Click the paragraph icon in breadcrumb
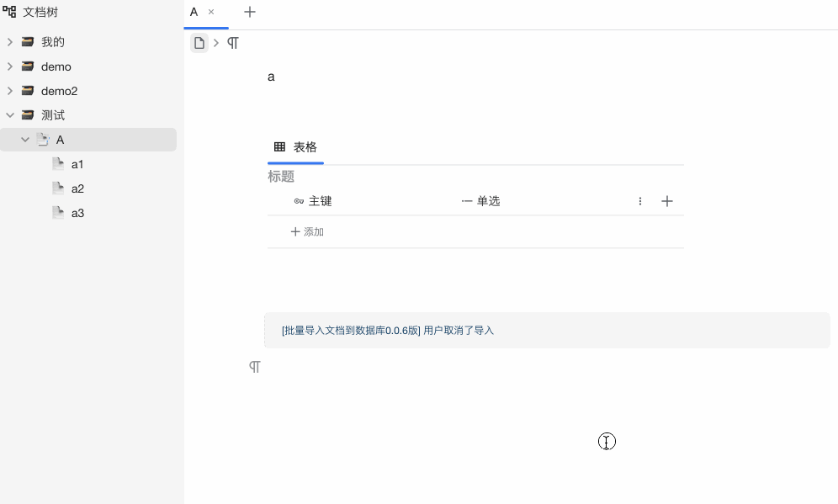The width and height of the screenshot is (838, 504). click(x=233, y=43)
